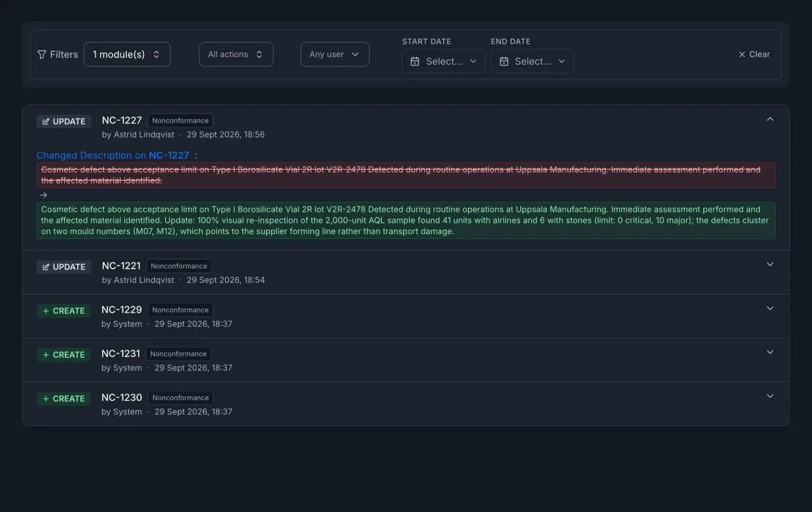Click the 'Changed Description on' label
812x512 pixels.
(91, 156)
